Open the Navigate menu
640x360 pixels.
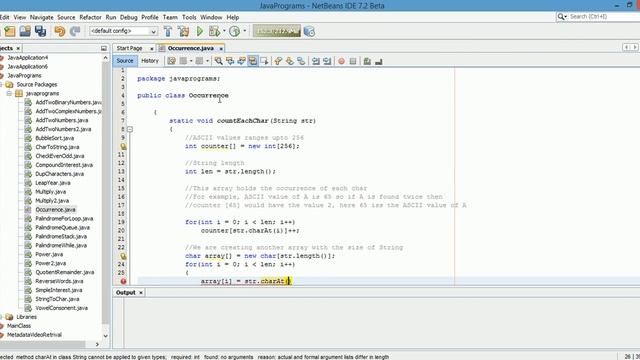(x=42, y=17)
